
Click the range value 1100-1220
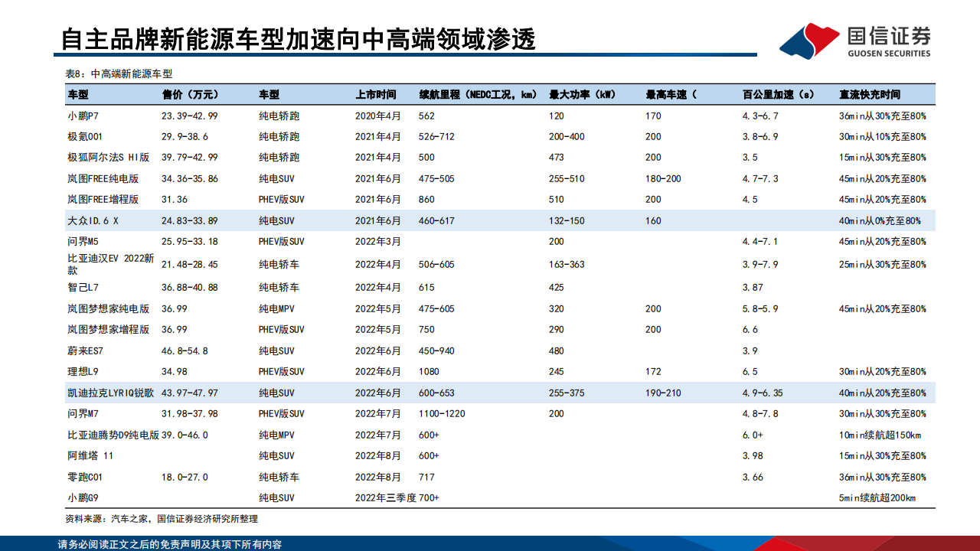(442, 414)
